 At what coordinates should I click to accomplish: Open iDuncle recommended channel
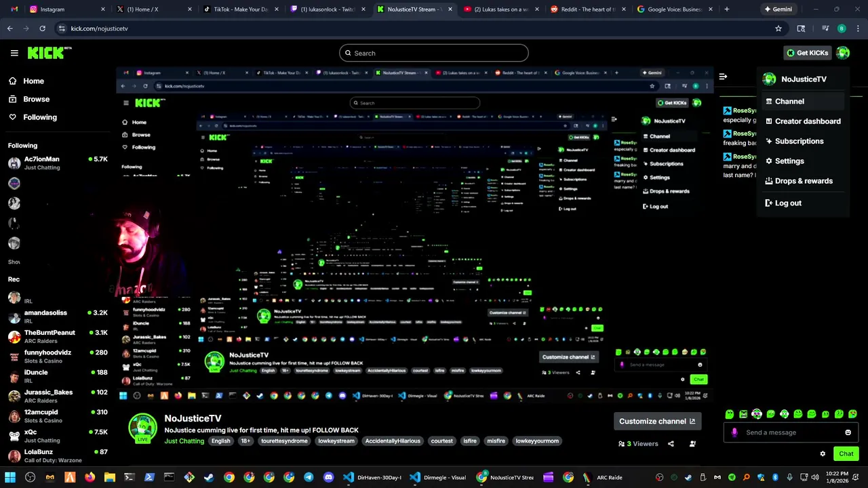click(x=57, y=376)
